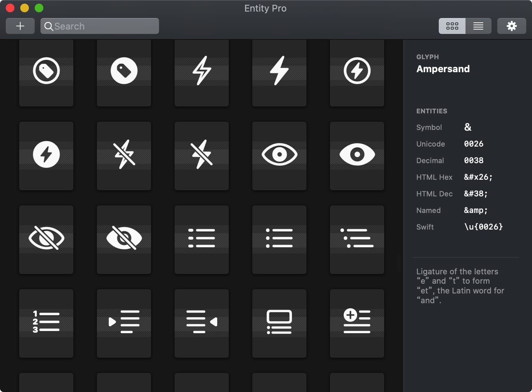Select the outlined eye glyph

[x=279, y=156]
